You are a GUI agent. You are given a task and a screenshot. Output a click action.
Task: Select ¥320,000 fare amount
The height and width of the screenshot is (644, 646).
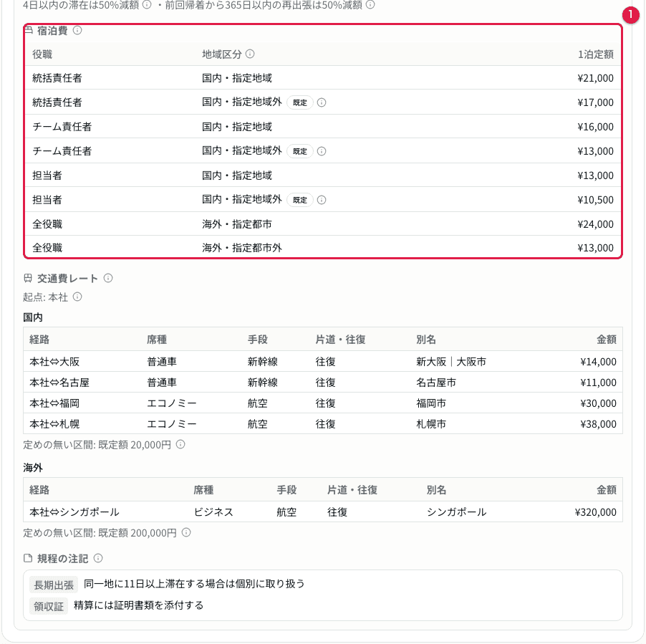pyautogui.click(x=595, y=512)
